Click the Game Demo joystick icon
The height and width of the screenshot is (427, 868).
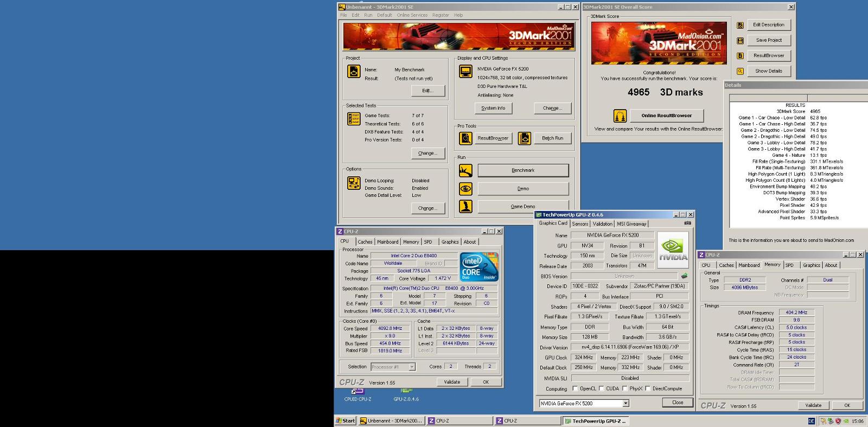(x=465, y=206)
